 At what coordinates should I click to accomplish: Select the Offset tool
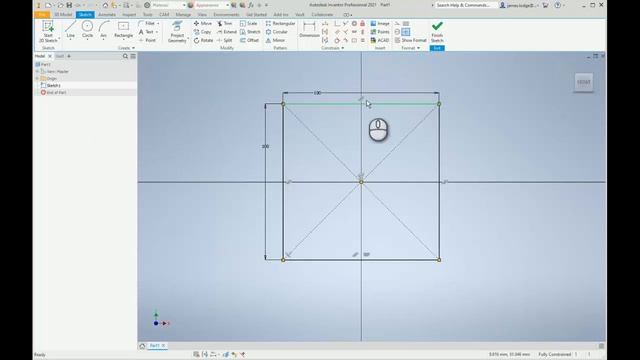point(249,40)
